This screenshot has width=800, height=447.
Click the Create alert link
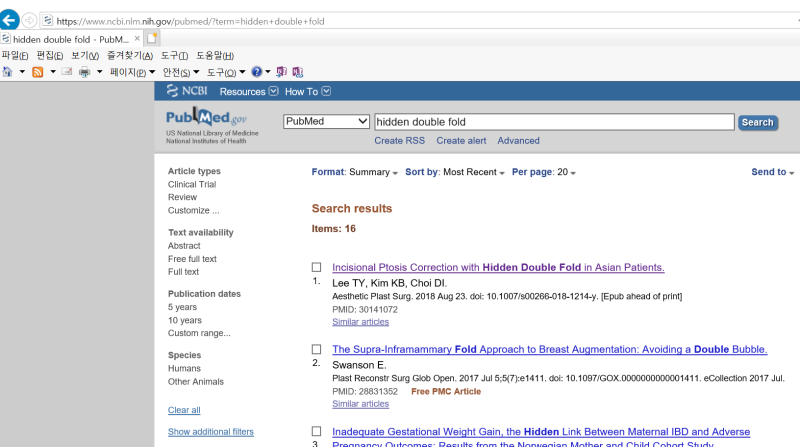coord(461,141)
